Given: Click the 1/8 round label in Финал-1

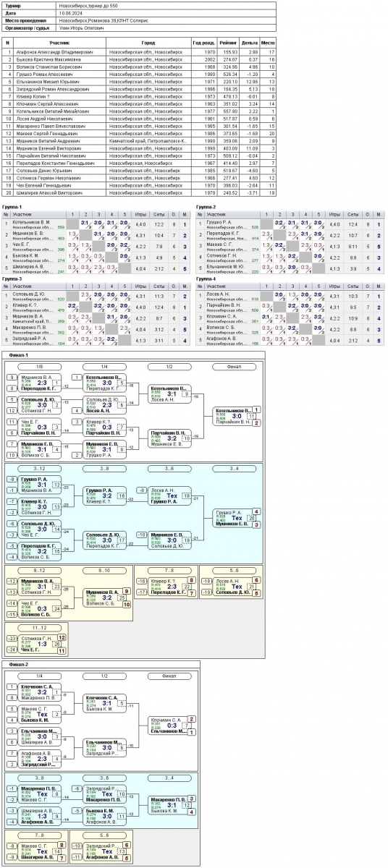Looking at the screenshot, I should pyautogui.click(x=38, y=367).
